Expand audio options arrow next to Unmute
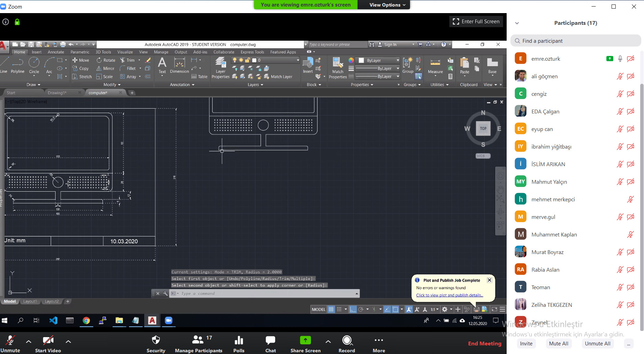The width and height of the screenshot is (644, 354). pos(29,342)
